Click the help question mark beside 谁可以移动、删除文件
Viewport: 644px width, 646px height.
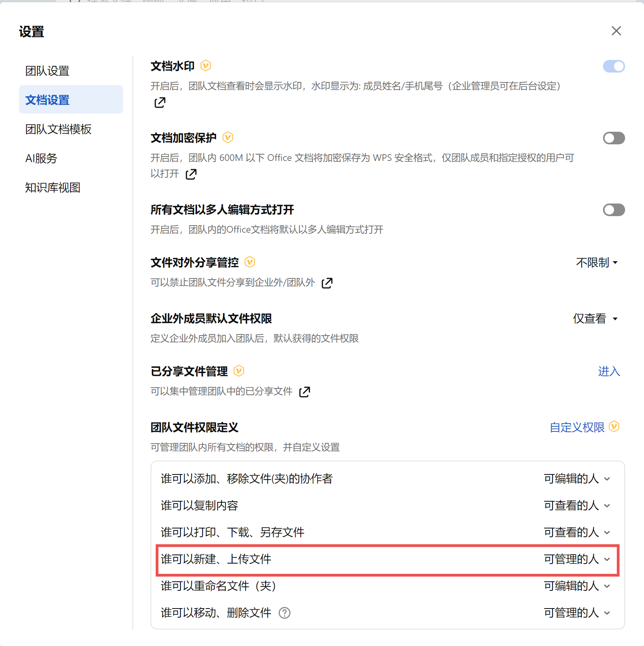coord(284,613)
